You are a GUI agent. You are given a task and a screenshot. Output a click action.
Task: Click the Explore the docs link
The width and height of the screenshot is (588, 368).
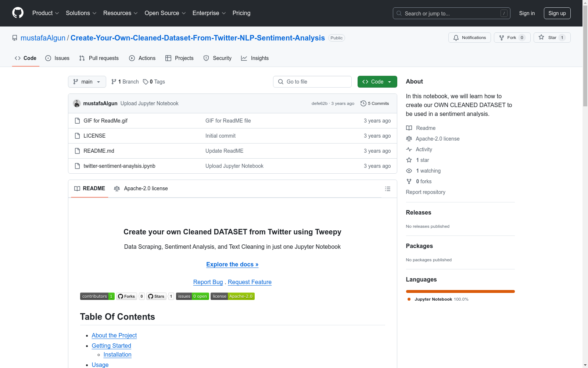(232, 265)
